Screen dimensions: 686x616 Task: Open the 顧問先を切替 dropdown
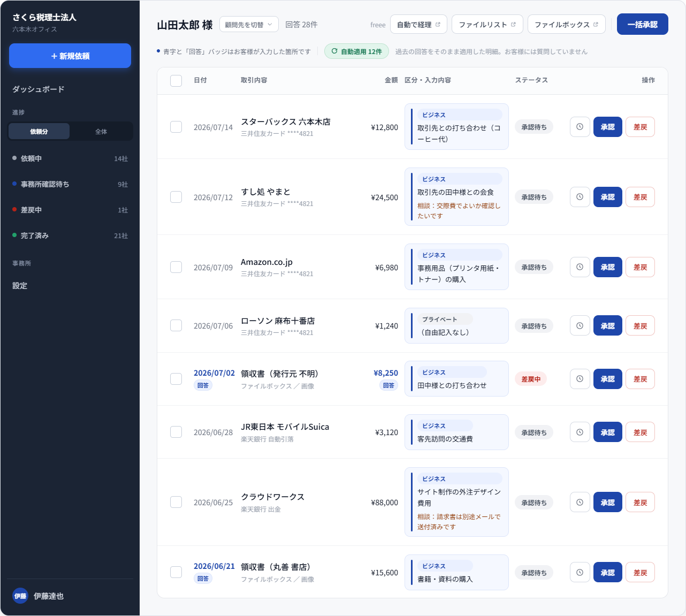tap(249, 25)
